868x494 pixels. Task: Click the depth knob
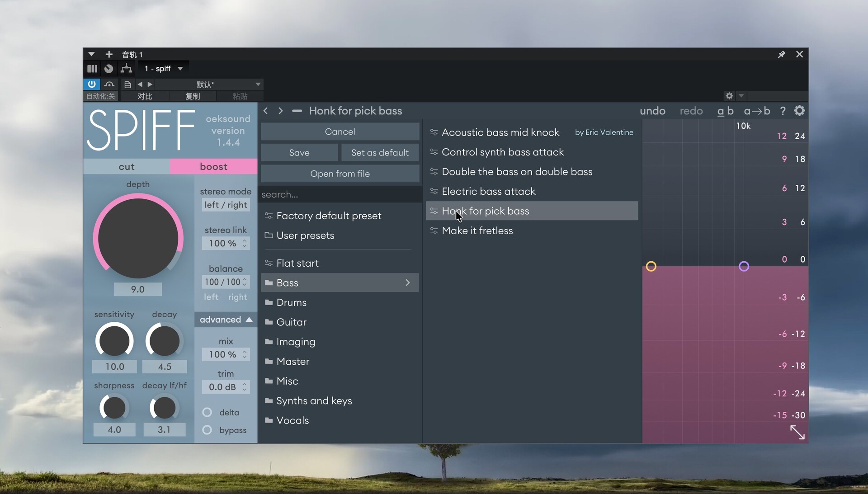pos(138,238)
